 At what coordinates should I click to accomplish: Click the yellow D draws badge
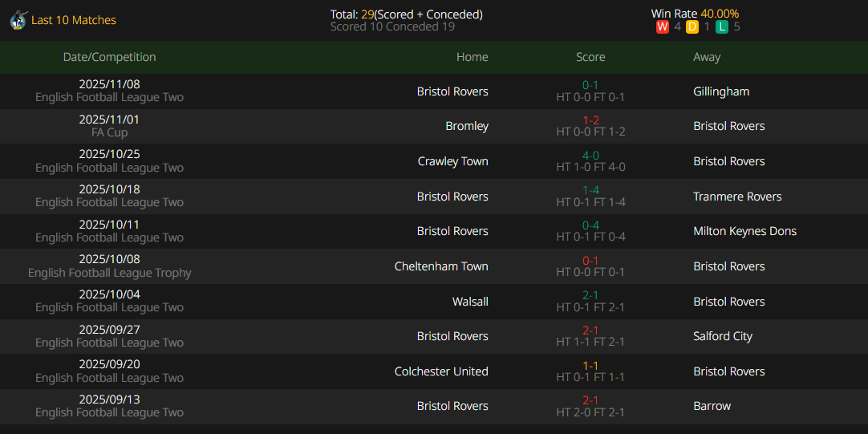(x=692, y=27)
